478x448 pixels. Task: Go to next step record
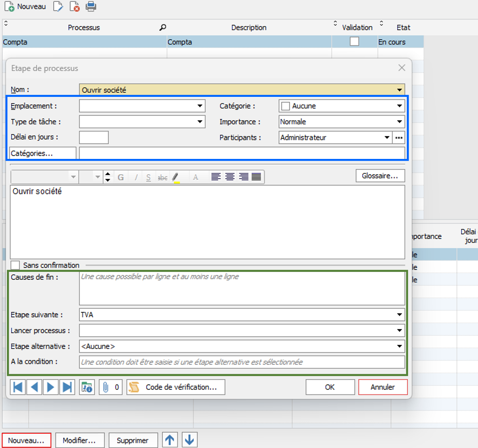[x=51, y=387]
